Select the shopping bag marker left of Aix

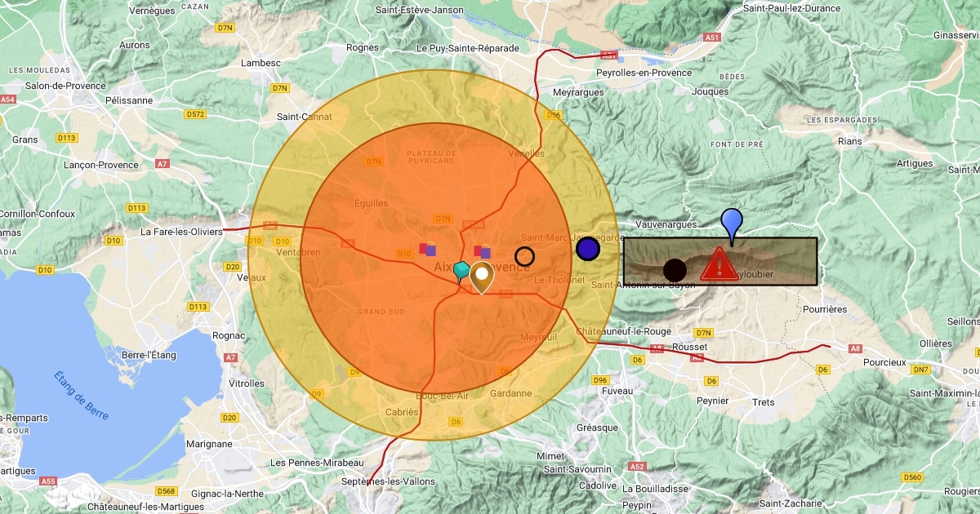pos(428,249)
